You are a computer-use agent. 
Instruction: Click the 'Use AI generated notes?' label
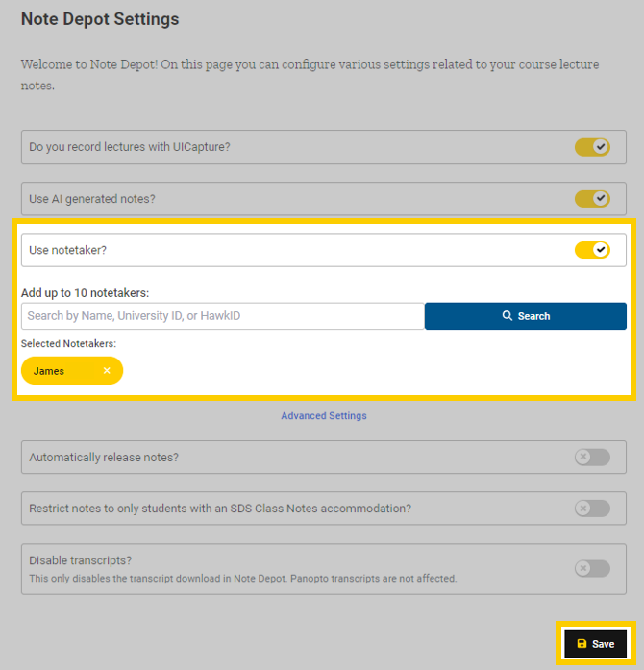pyautogui.click(x=91, y=199)
